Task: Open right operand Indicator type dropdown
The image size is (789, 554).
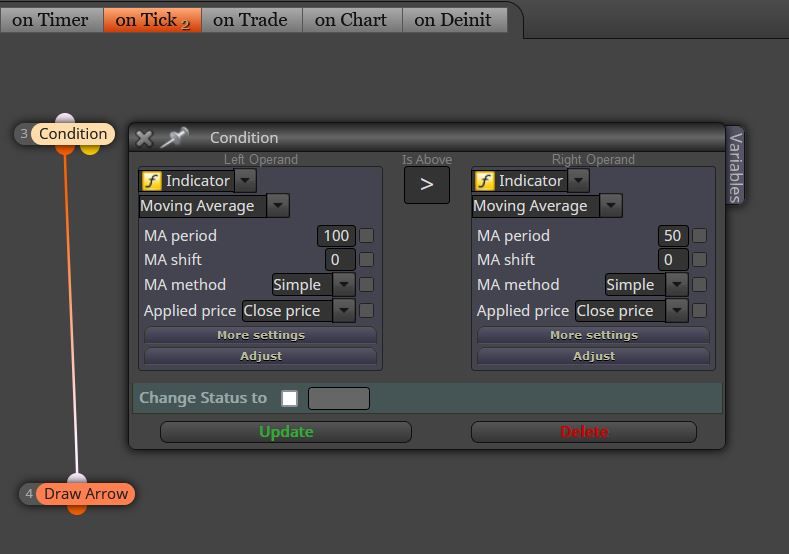Action: (x=579, y=181)
